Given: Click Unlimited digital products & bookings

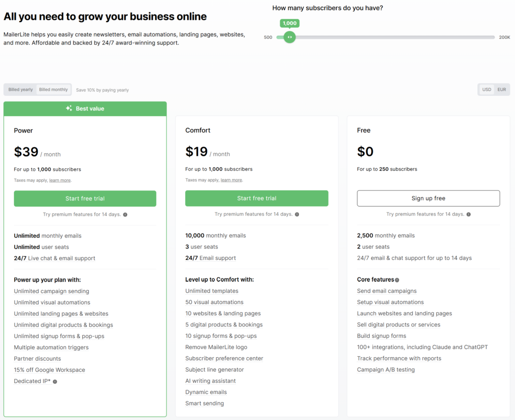Looking at the screenshot, I should (x=63, y=325).
